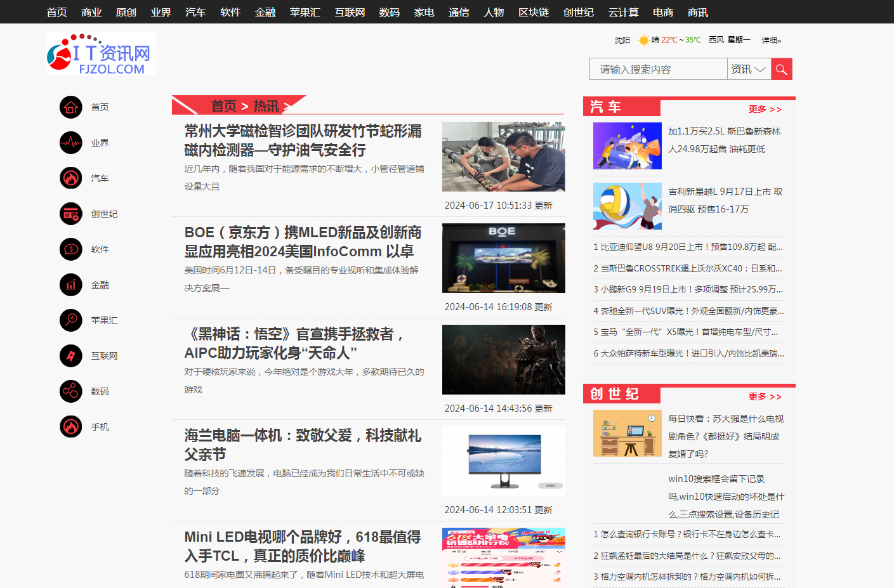
Task: Click the desk illustration thumbnail in 创世纪
Action: click(x=628, y=433)
